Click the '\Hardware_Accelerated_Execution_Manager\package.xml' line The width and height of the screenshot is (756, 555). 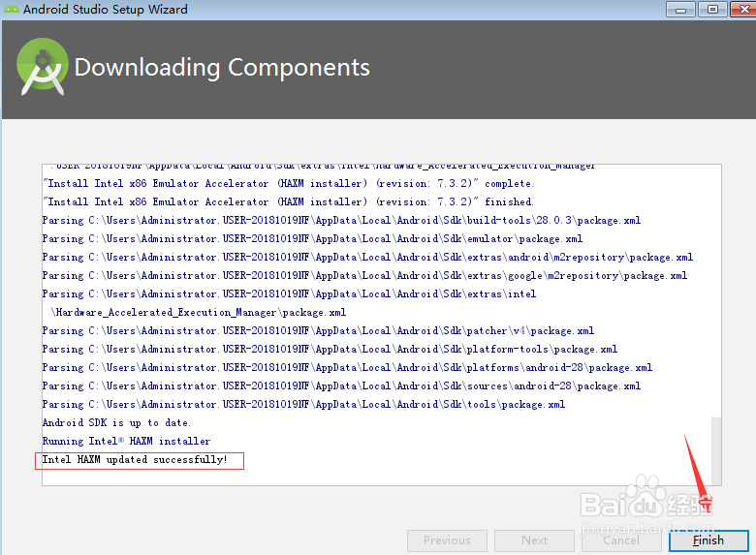pyautogui.click(x=199, y=313)
